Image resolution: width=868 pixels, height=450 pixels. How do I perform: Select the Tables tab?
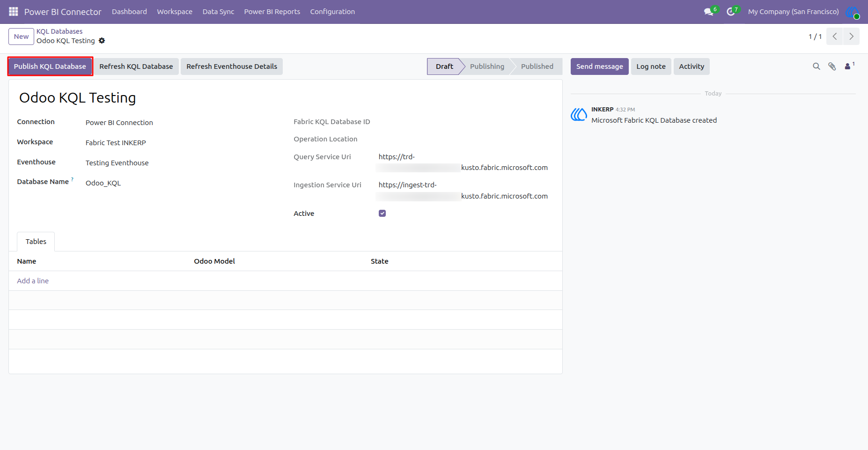click(x=36, y=242)
